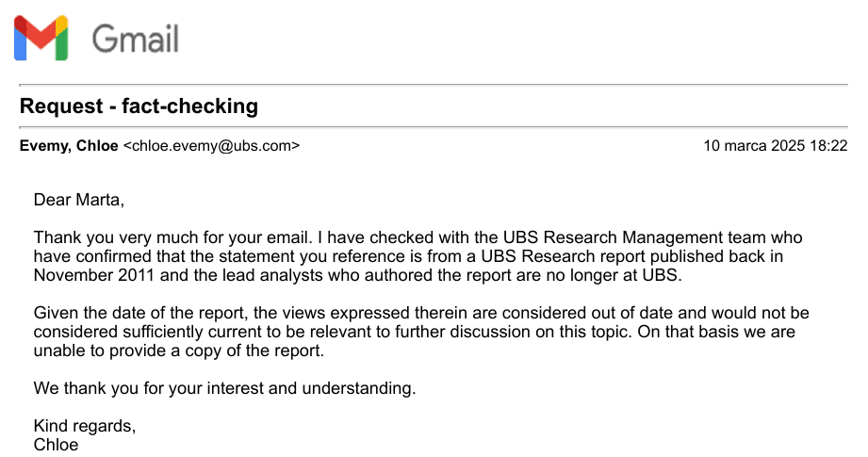Click paragraph beginning 'Given the date'
The height and width of the screenshot is (457, 868).
pos(421,332)
